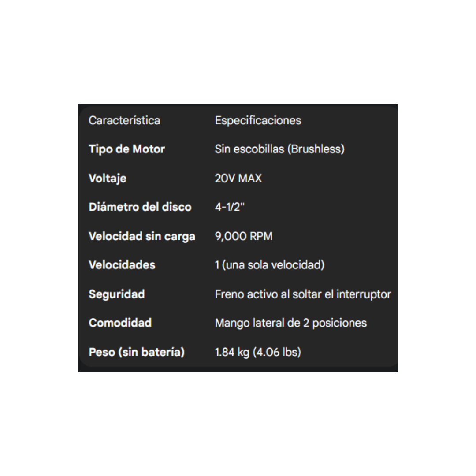Click the 1.84 kg weight value

pos(232,352)
